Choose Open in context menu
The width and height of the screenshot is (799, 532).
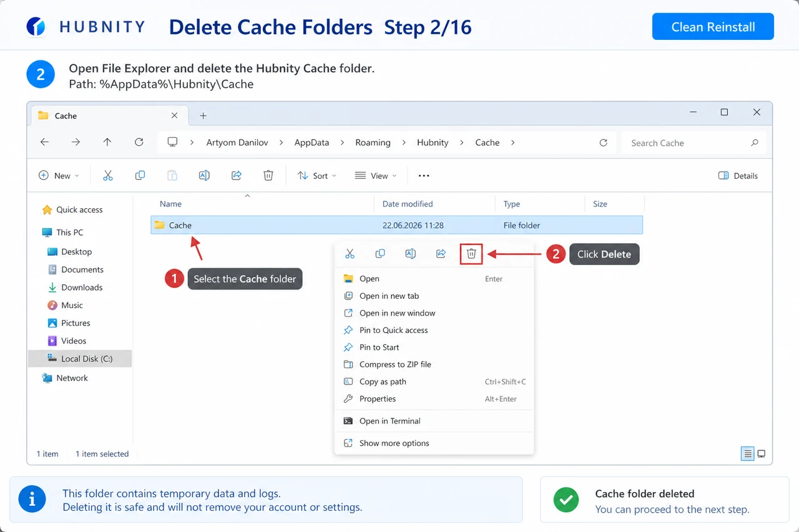[434, 279]
